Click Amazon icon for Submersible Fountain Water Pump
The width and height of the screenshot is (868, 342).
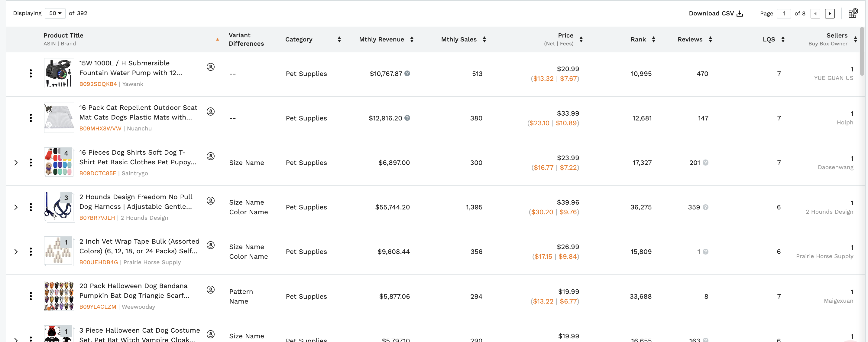211,67
